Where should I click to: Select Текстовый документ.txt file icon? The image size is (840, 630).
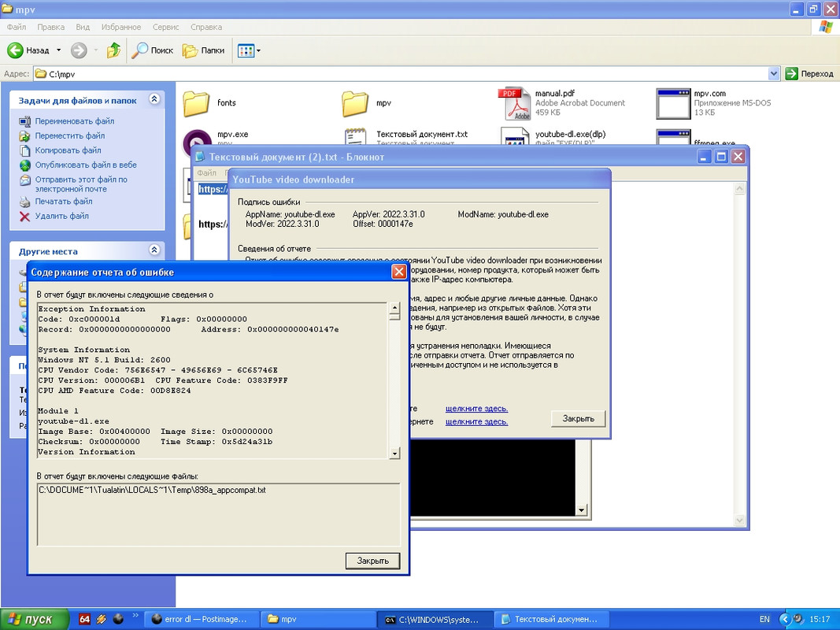click(355, 136)
